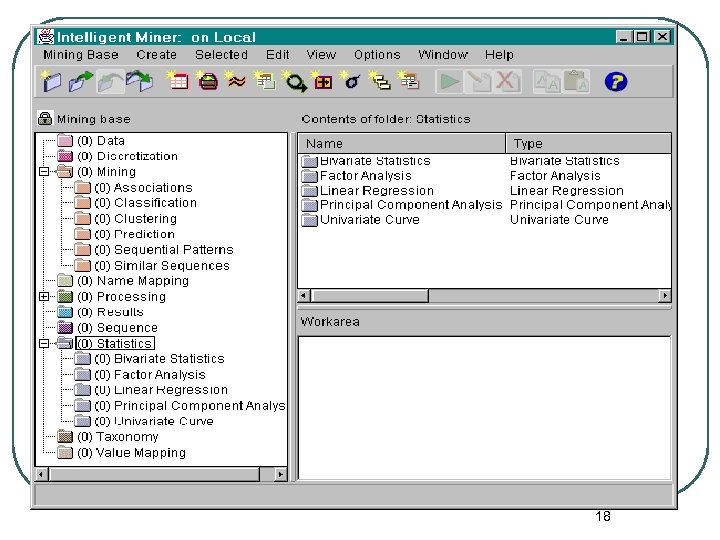Click the grayed copy toolbar icon
This screenshot has height=540, width=720.
(x=547, y=82)
